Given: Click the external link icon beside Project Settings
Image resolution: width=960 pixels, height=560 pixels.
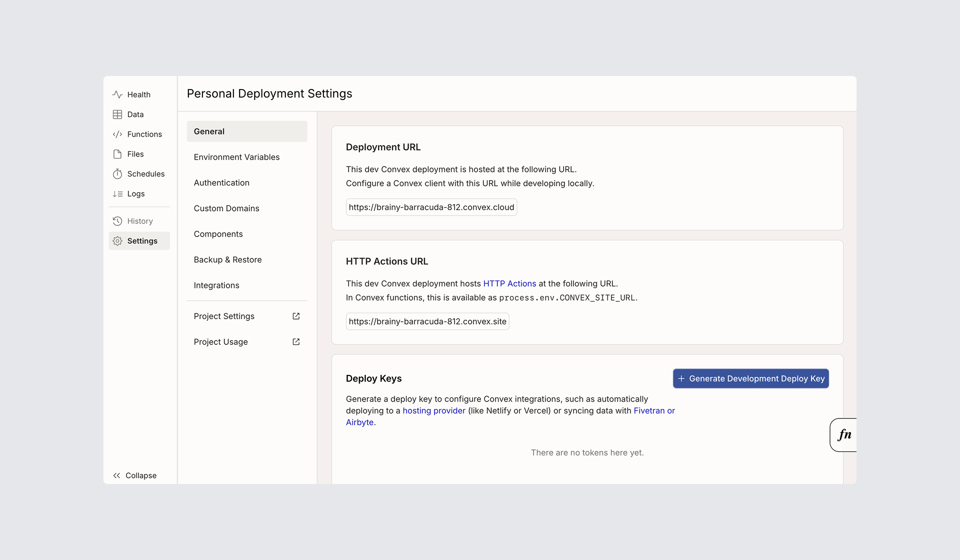Looking at the screenshot, I should pos(296,316).
